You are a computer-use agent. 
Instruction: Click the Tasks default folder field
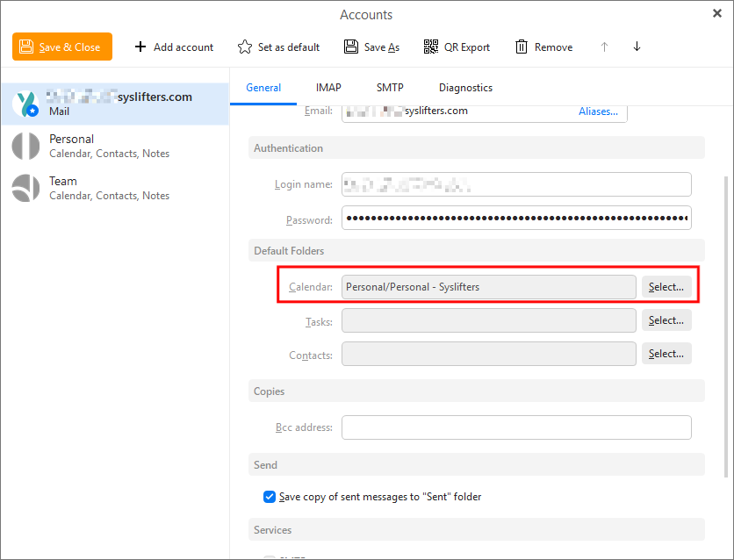[489, 320]
